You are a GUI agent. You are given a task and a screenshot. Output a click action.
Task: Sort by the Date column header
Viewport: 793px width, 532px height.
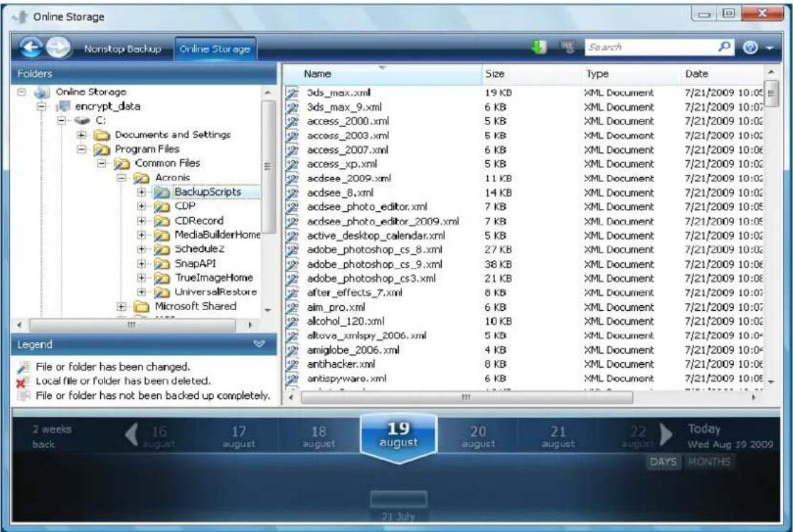click(x=722, y=74)
